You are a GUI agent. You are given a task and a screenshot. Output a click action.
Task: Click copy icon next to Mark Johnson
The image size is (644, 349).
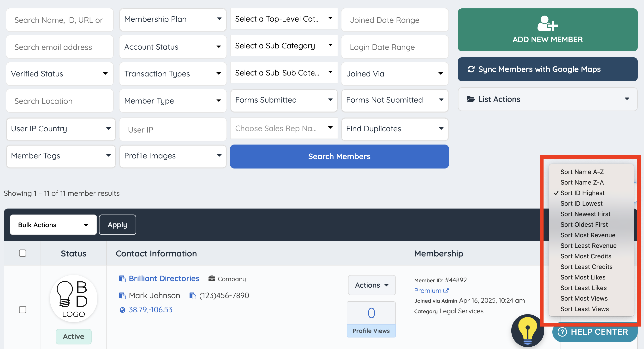click(x=122, y=296)
